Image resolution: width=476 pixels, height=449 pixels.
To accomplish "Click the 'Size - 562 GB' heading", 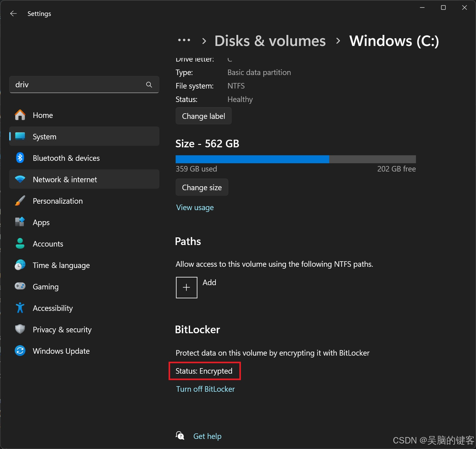I will tap(207, 143).
